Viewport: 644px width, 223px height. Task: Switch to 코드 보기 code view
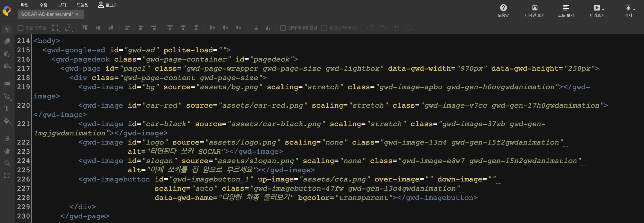[x=566, y=11]
